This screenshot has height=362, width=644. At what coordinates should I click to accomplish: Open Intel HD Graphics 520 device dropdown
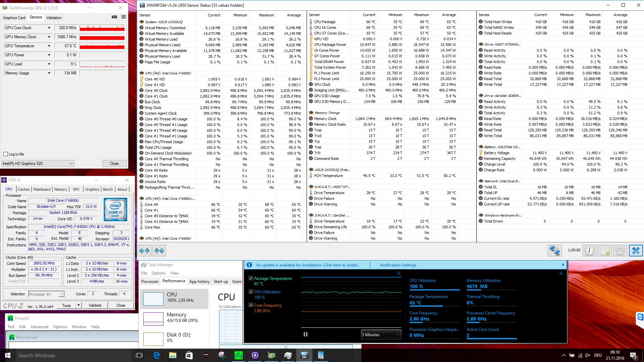pyautogui.click(x=38, y=164)
